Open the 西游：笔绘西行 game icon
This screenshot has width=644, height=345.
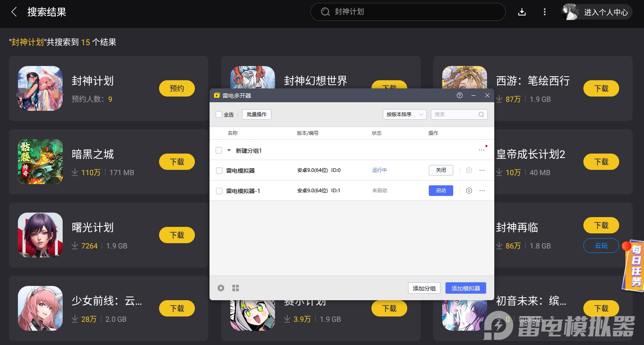coord(465,77)
